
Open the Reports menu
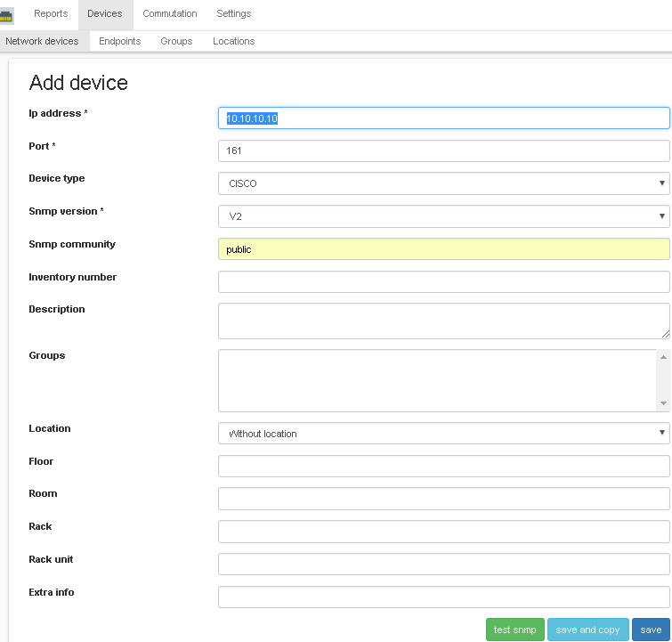coord(51,14)
